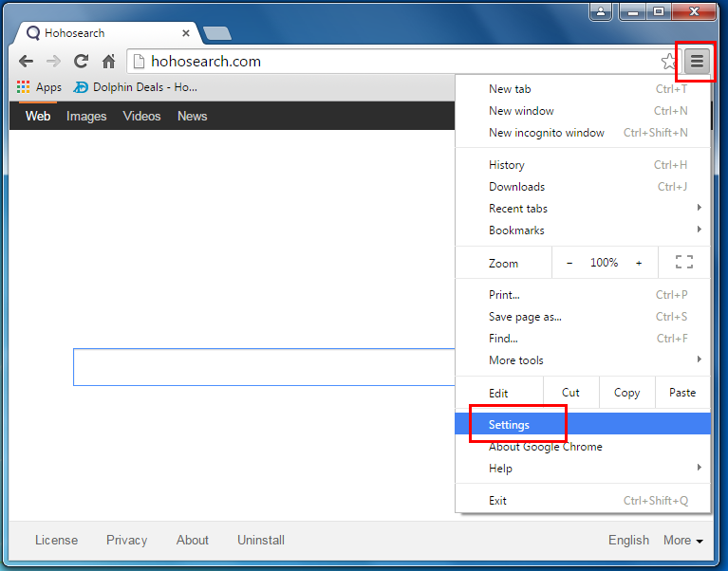Click Cut in the Edit row
This screenshot has width=728, height=571.
(570, 393)
